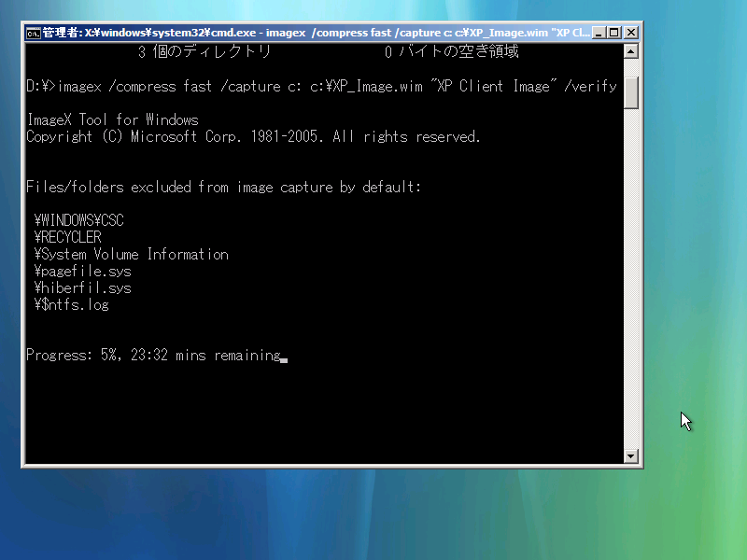Minimize the cmd.exe window
The width and height of the screenshot is (747, 560).
coord(599,33)
